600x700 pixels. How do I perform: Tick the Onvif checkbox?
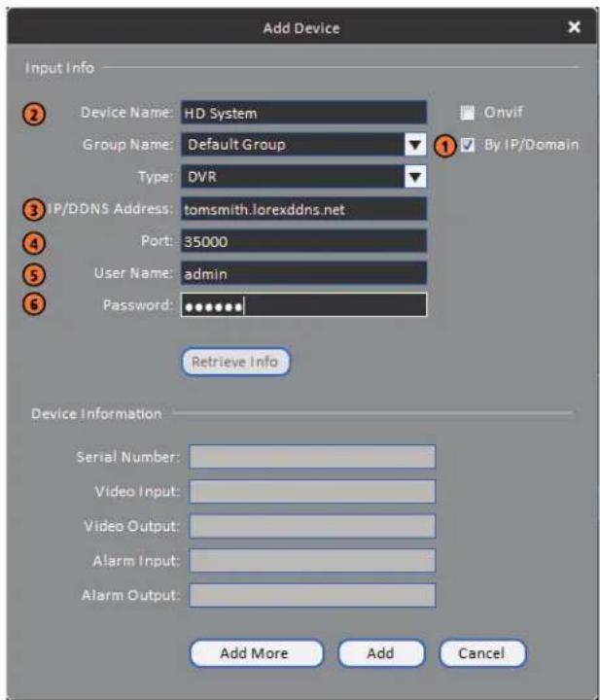pos(467,113)
